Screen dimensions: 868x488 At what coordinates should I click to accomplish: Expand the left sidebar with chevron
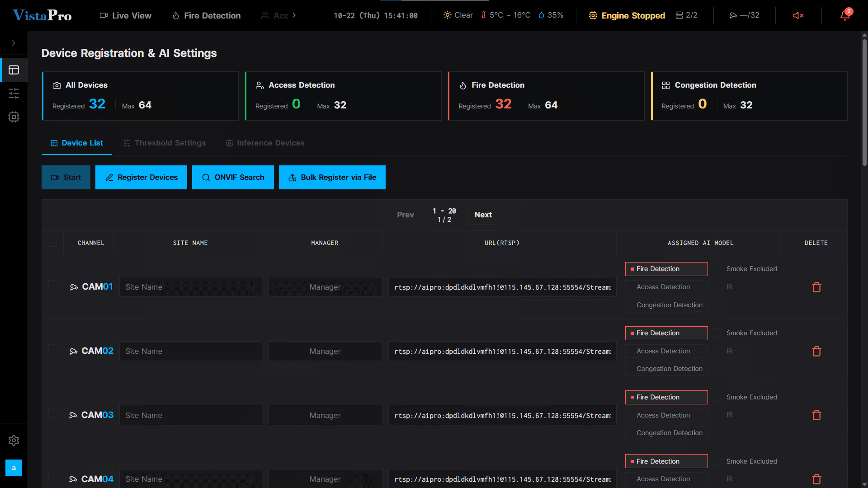(14, 43)
